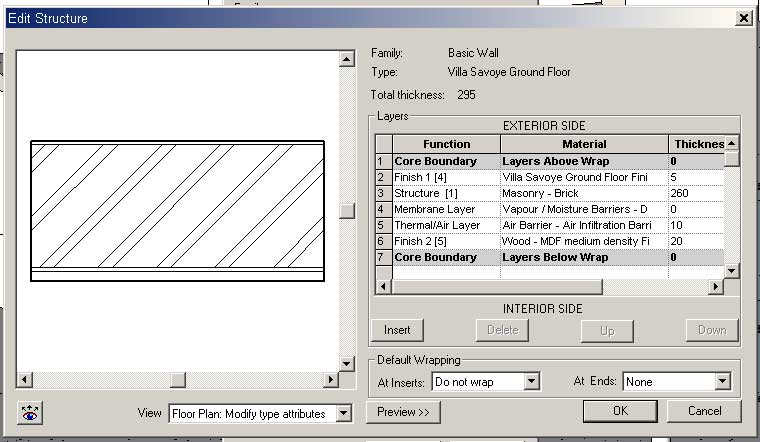Click the Insert layer button
760x442 pixels.
(397, 330)
